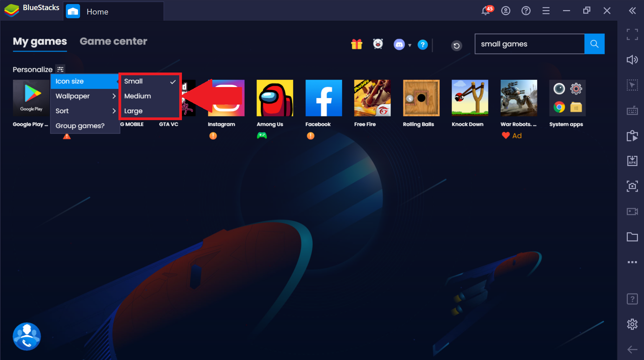The width and height of the screenshot is (644, 360).
Task: Click the sidebar help question box icon
Action: click(632, 299)
